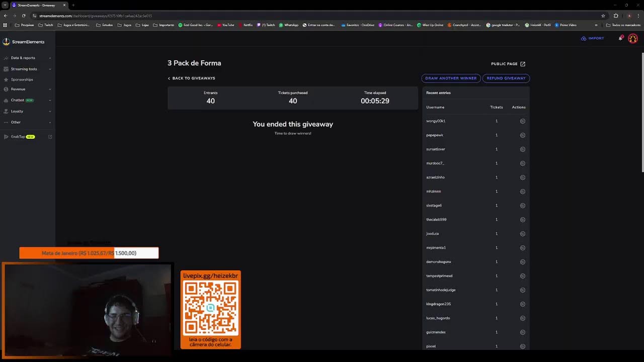Open the Public Page link
Screen dimensions: 644x362
coord(508,64)
